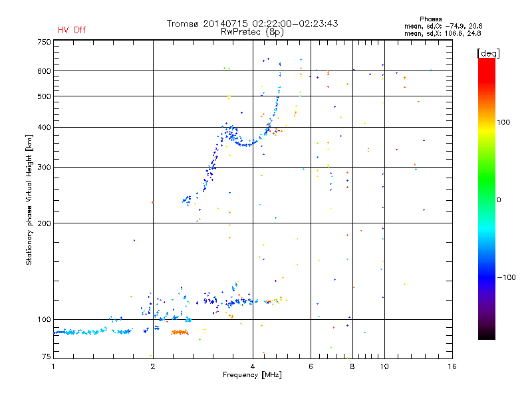This screenshot has height=399, width=532.
Task: Click the y-axis '200' tick label
Action: (x=44, y=223)
